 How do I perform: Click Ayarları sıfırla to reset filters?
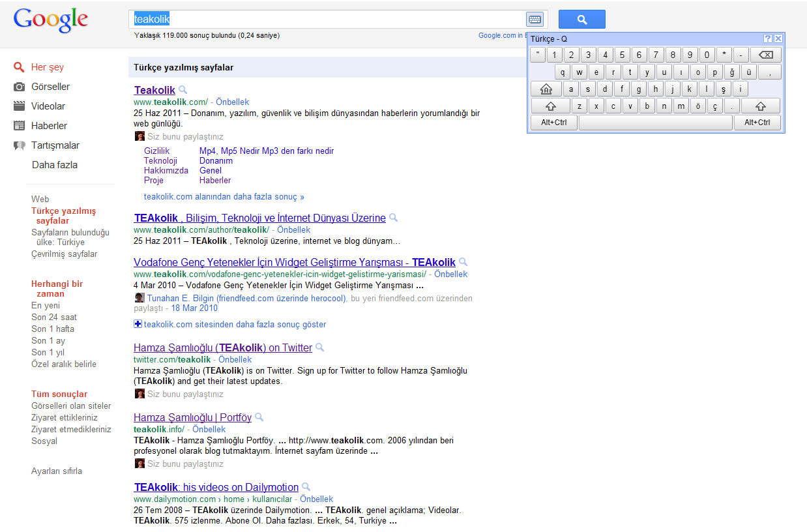[57, 471]
